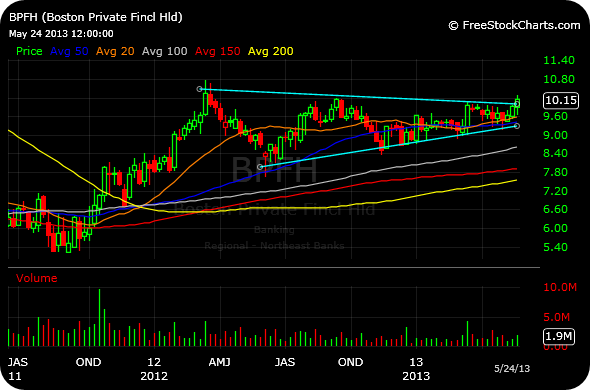Click the 12 tick label on time axis
This screenshot has width=590, height=390.
154,362
